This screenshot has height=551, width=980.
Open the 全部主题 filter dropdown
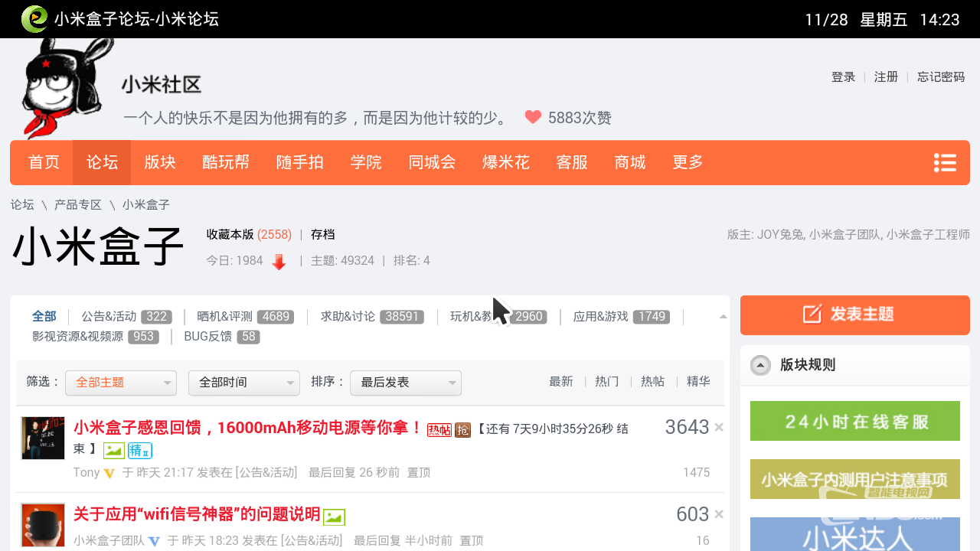(x=121, y=383)
